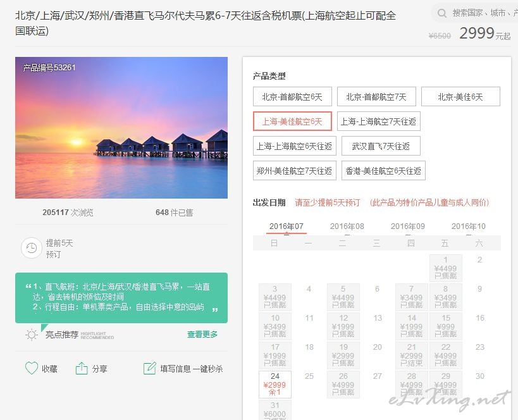Image resolution: width=518 pixels, height=420 pixels.
Task: Click the 分享 share upload icon
Action: (x=82, y=368)
